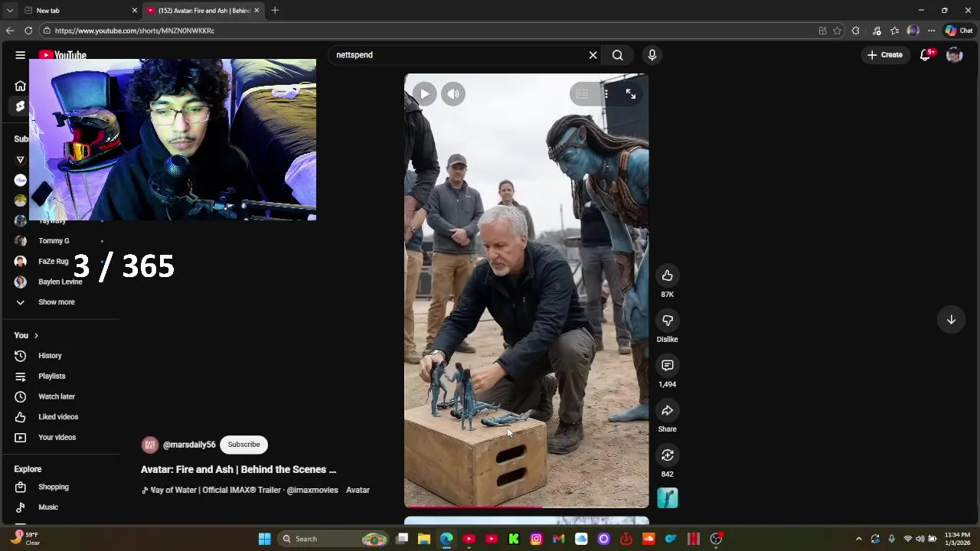Open the YouTube hamburger guide menu
Screen dimensions: 980x551
click(20, 55)
